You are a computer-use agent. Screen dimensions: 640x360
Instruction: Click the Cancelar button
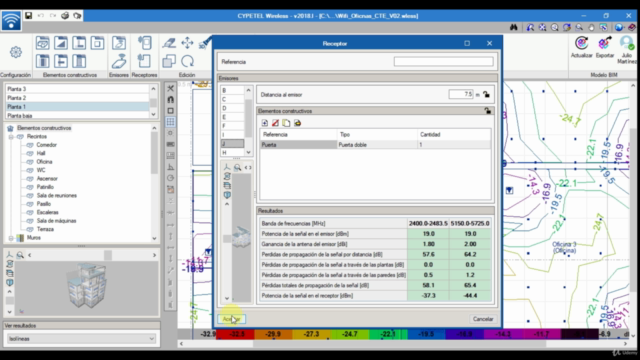point(483,319)
